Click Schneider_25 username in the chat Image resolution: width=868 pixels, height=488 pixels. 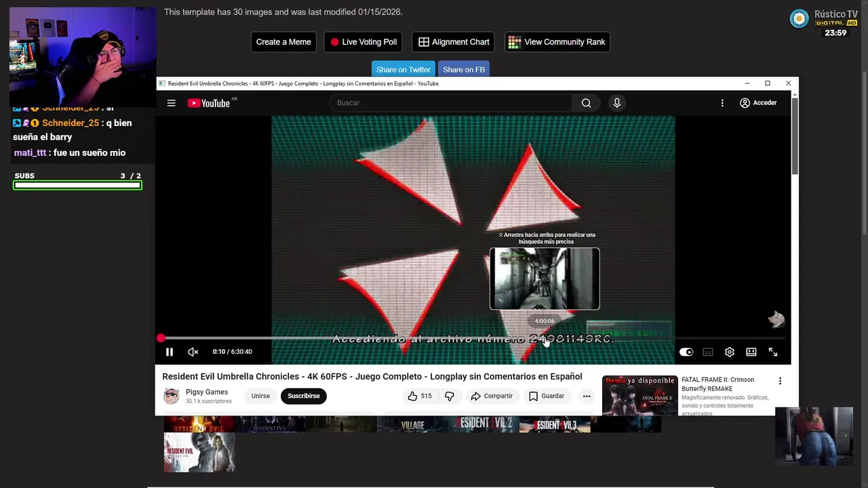71,123
